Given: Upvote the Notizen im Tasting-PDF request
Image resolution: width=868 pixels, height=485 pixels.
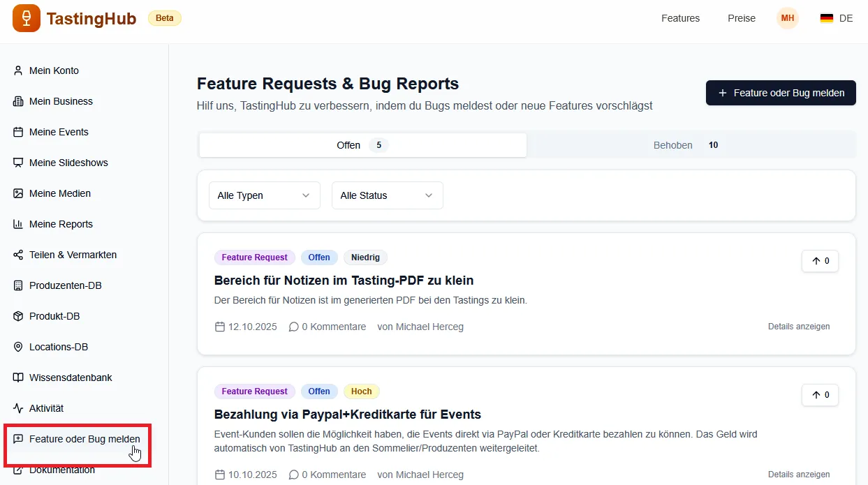Looking at the screenshot, I should (820, 261).
